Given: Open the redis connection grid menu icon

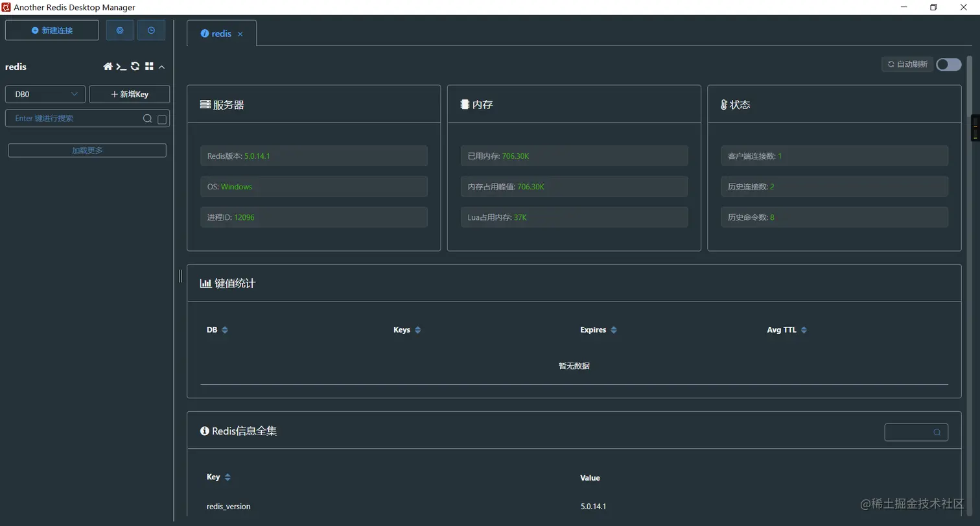Looking at the screenshot, I should coord(149,66).
